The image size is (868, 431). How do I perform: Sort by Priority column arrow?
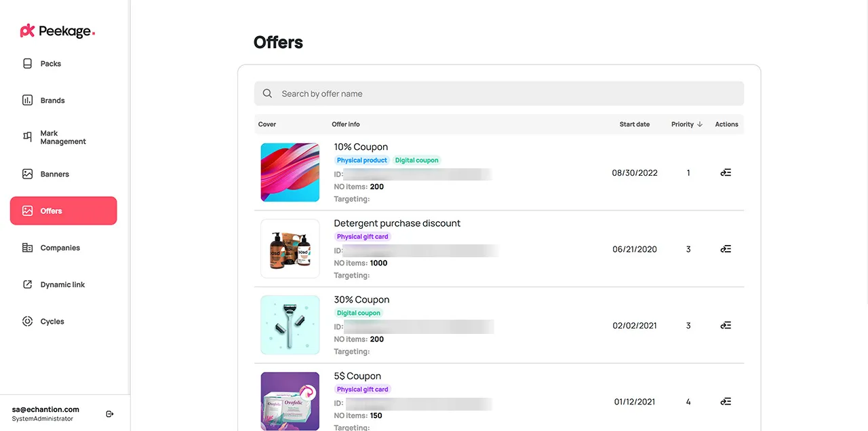pyautogui.click(x=700, y=124)
